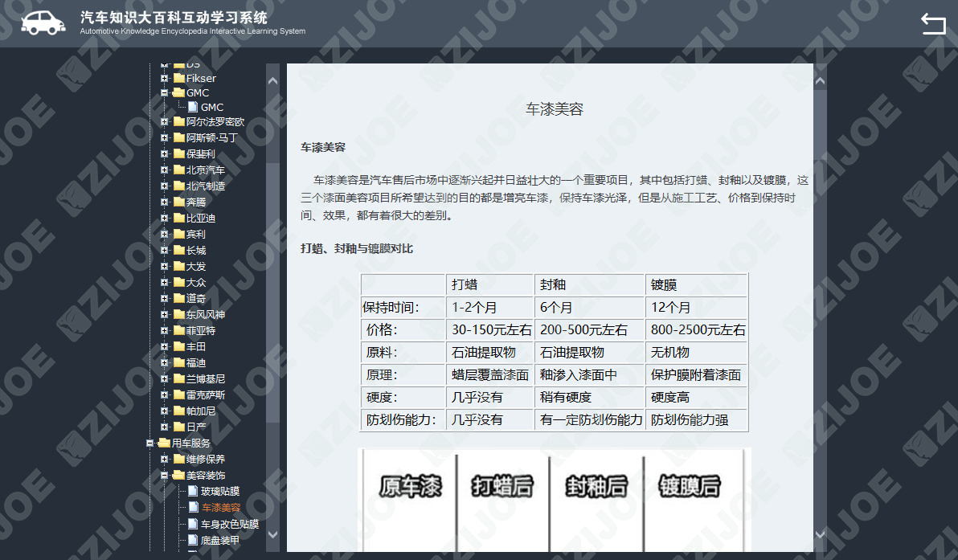Click the article scroll-up arrow

[820, 80]
